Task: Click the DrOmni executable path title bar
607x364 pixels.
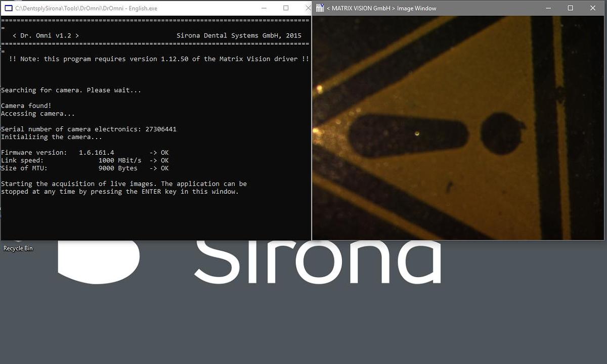Action: (x=86, y=8)
